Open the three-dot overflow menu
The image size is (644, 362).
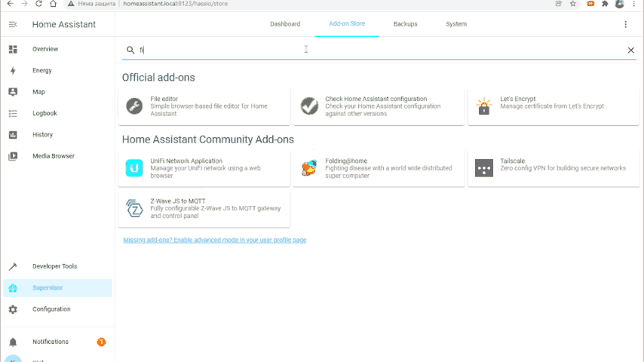coord(625,24)
